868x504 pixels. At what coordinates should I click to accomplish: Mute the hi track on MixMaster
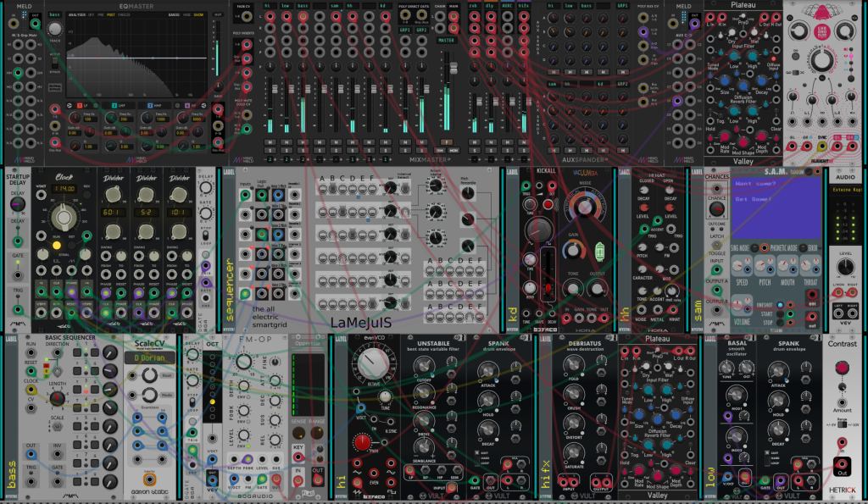[270, 142]
